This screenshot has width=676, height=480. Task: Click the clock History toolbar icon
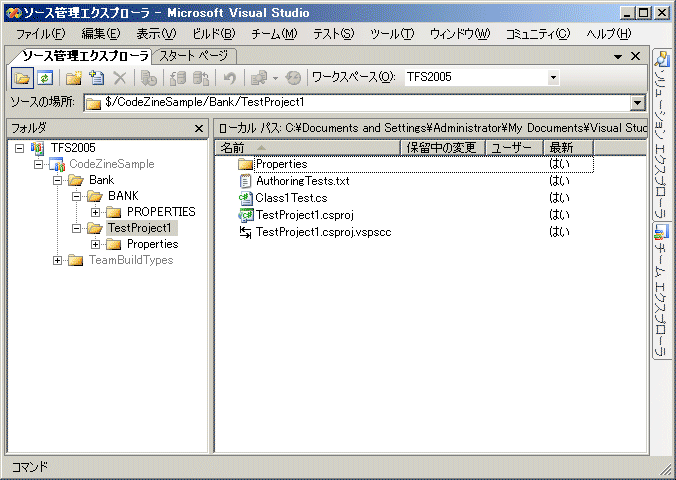tap(293, 78)
